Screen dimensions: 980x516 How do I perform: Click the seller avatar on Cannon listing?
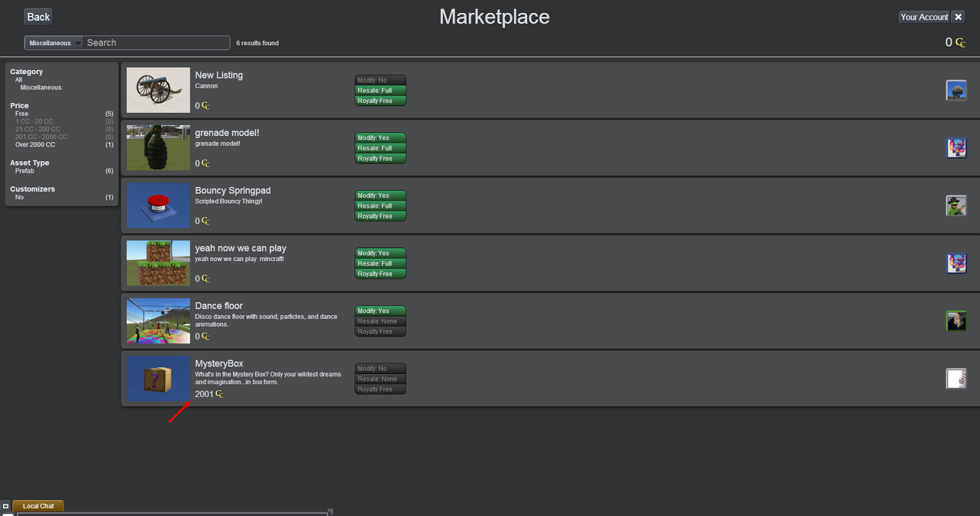tap(956, 90)
